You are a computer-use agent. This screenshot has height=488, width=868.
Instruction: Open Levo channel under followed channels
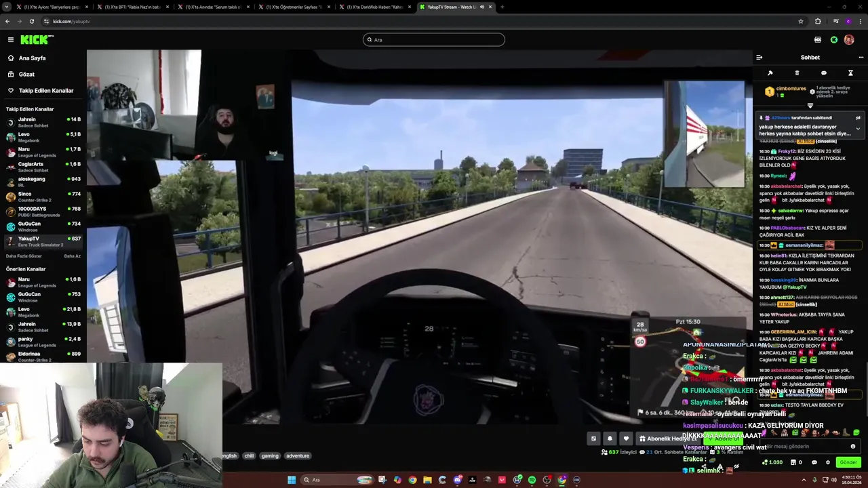[43, 137]
